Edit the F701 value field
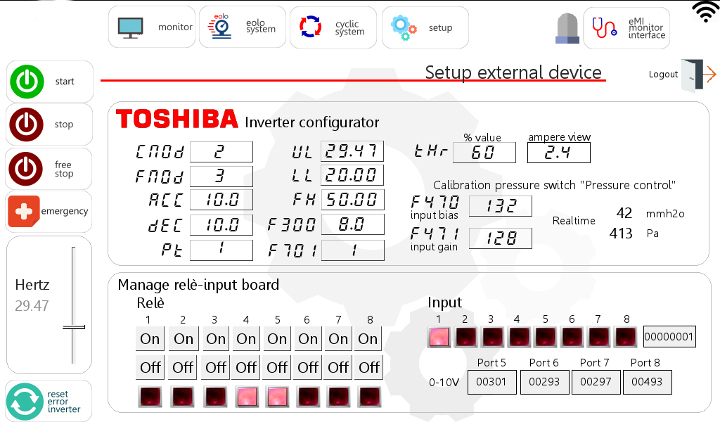Viewport: 720px width, 422px height. [352, 250]
